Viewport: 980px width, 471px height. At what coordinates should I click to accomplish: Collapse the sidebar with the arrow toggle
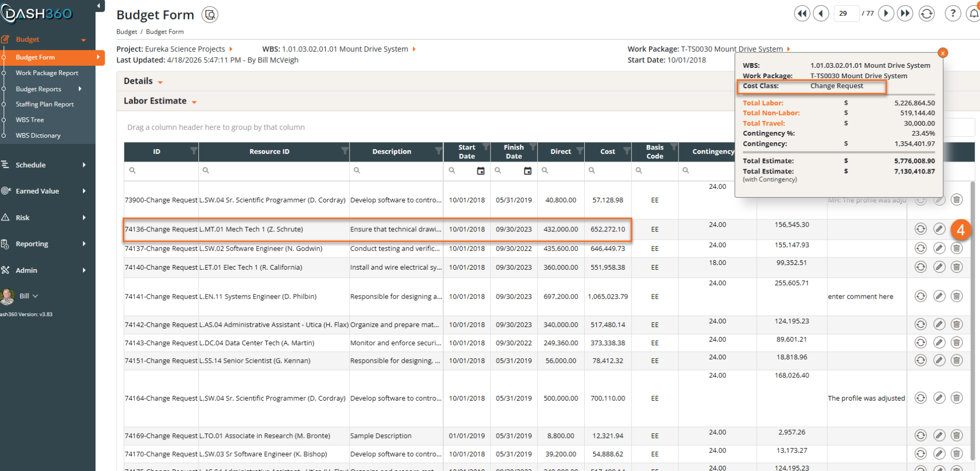coord(99,6)
